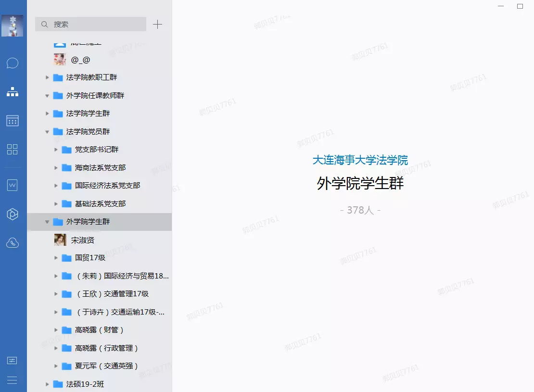The width and height of the screenshot is (534, 392).
Task: Open the workbench grid icon
Action: click(13, 149)
